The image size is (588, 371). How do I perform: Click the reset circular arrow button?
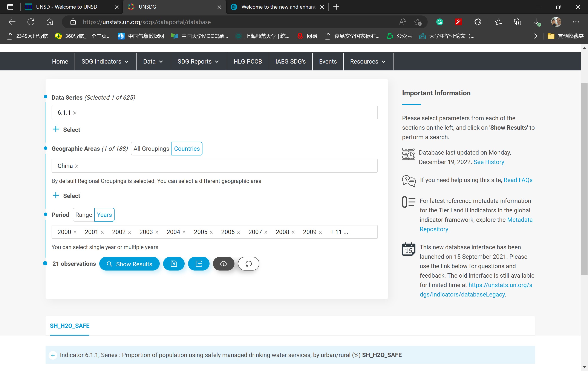click(248, 264)
